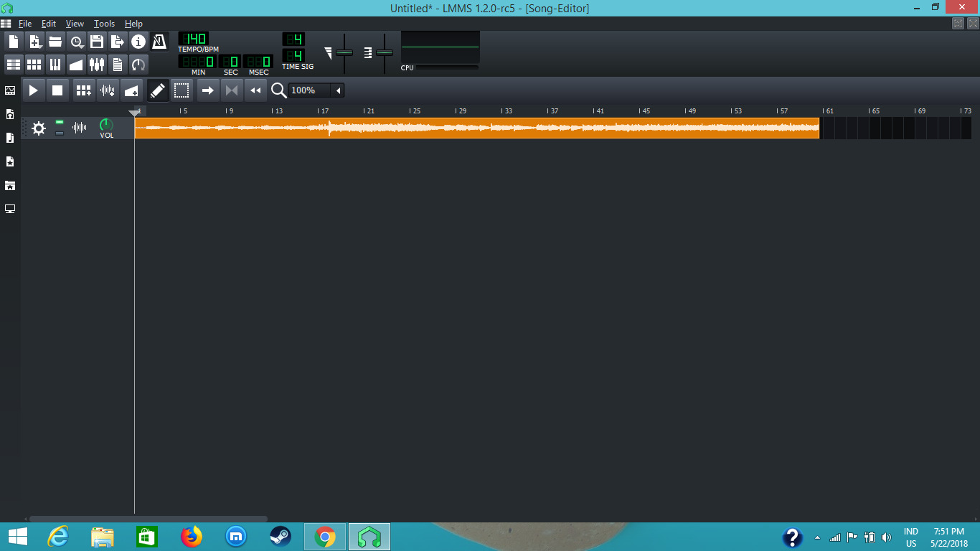Mute the sample track
The image size is (980, 551).
click(x=60, y=123)
